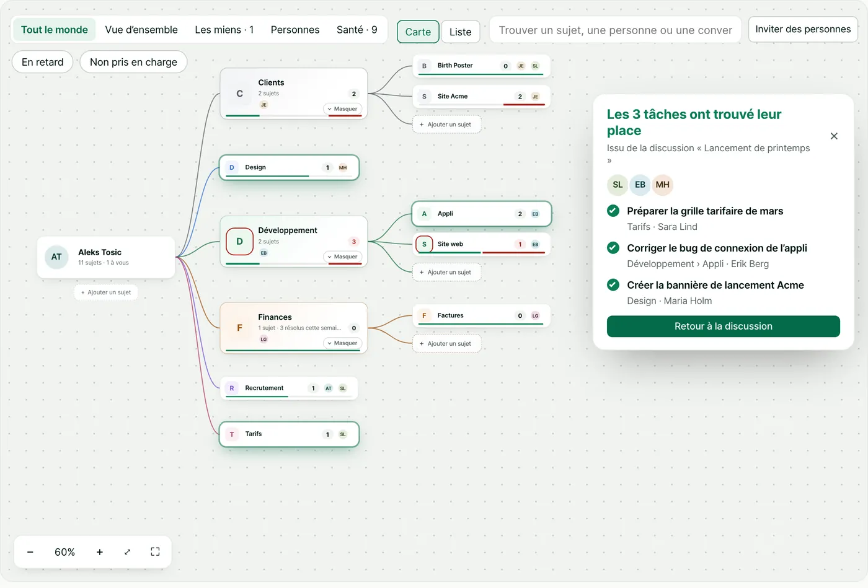Click Ajouter un sujet under Factures

(x=446, y=344)
